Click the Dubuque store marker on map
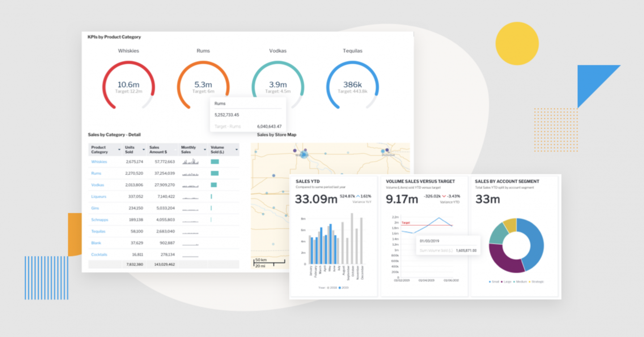 383,152
